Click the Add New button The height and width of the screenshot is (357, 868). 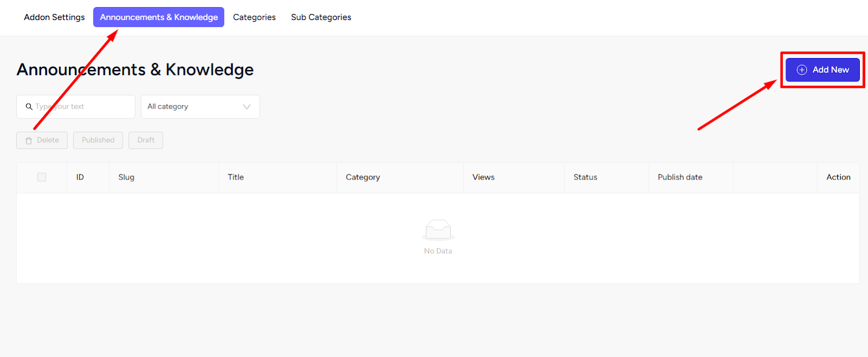click(822, 70)
